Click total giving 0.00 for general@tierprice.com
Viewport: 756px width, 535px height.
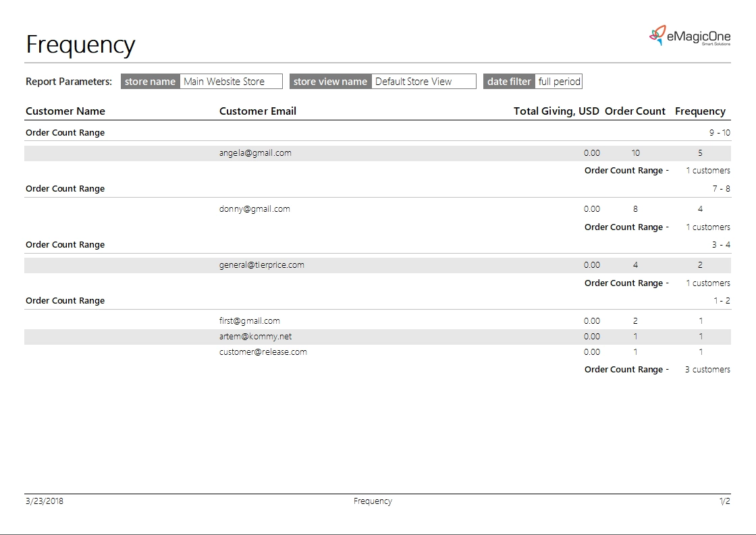click(x=591, y=264)
